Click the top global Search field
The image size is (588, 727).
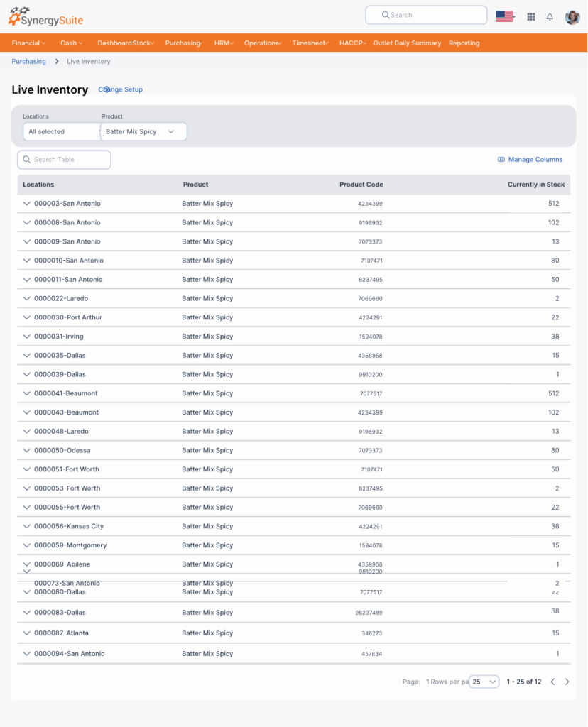click(426, 15)
